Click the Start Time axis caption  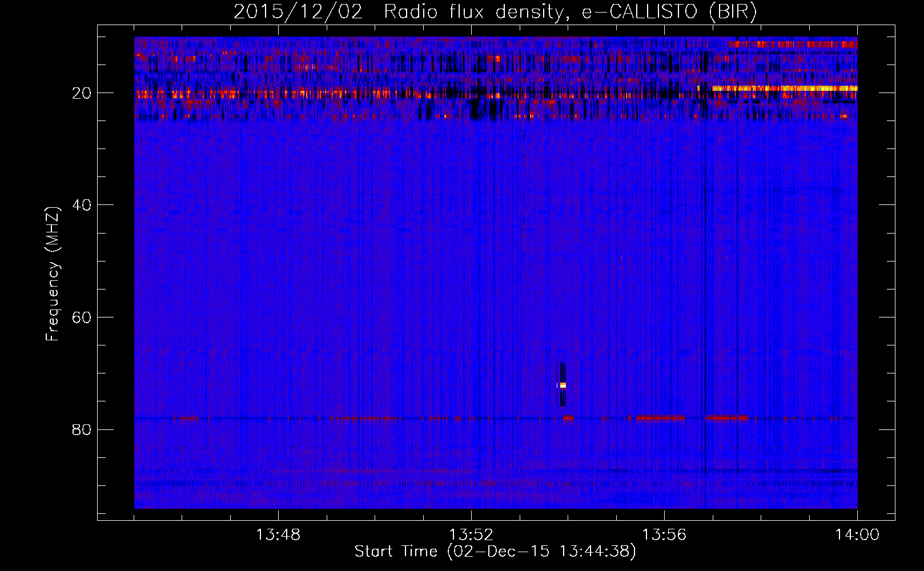[x=495, y=552]
